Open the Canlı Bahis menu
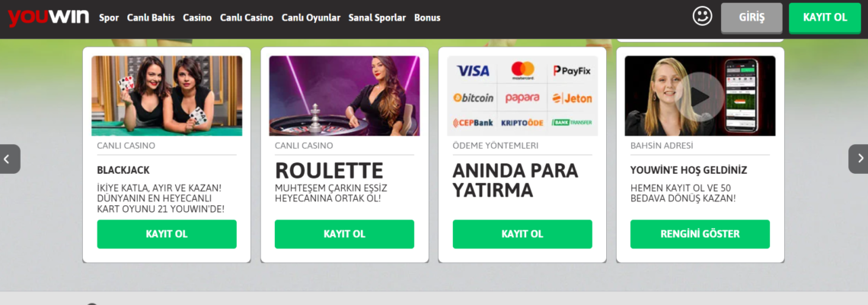This screenshot has height=305, width=868. [151, 18]
